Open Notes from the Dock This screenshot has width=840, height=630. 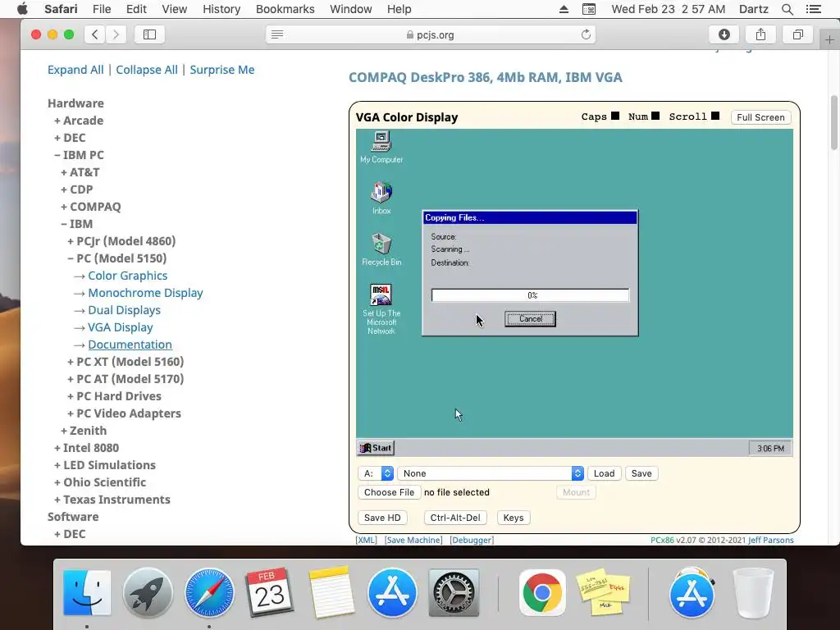click(331, 592)
